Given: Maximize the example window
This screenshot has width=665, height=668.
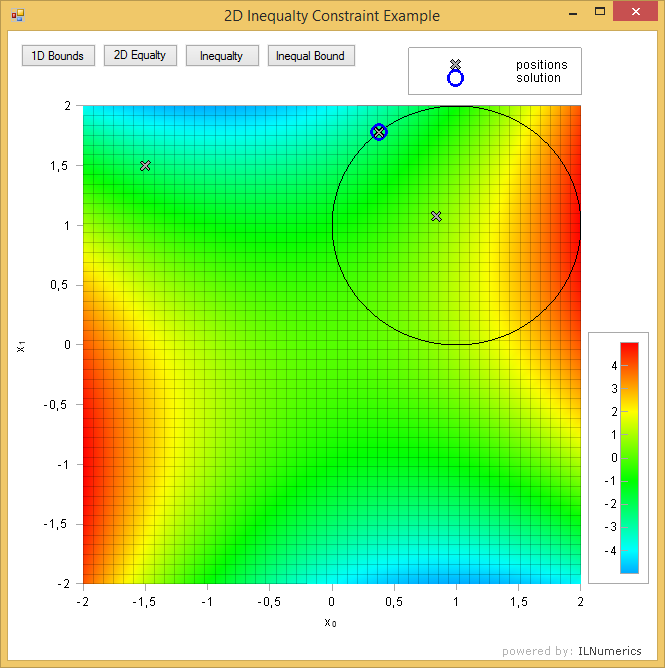Looking at the screenshot, I should (600, 14).
